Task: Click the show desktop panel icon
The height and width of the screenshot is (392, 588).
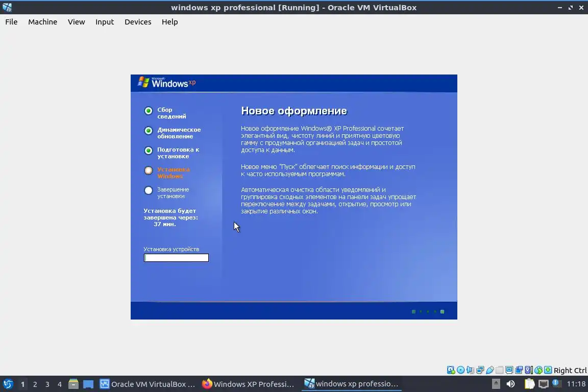Action: click(x=88, y=384)
